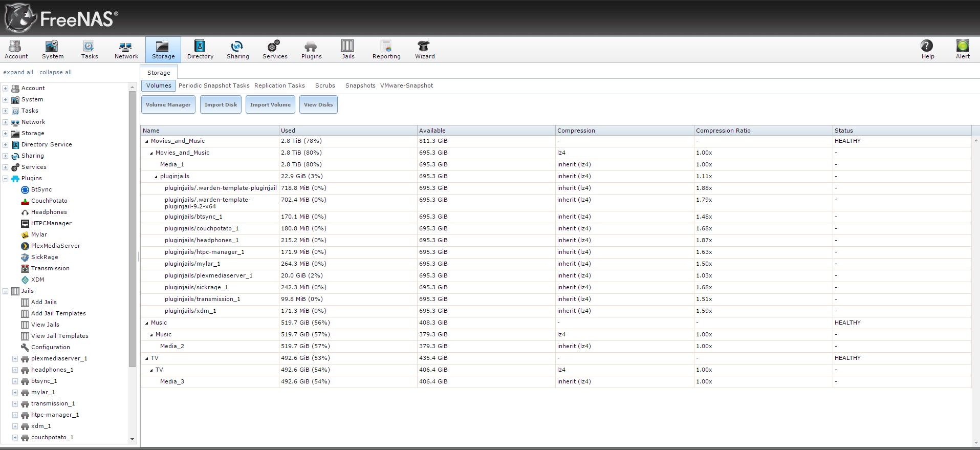The image size is (980, 450).
Task: Switch to Scrubs tab
Action: tap(325, 85)
